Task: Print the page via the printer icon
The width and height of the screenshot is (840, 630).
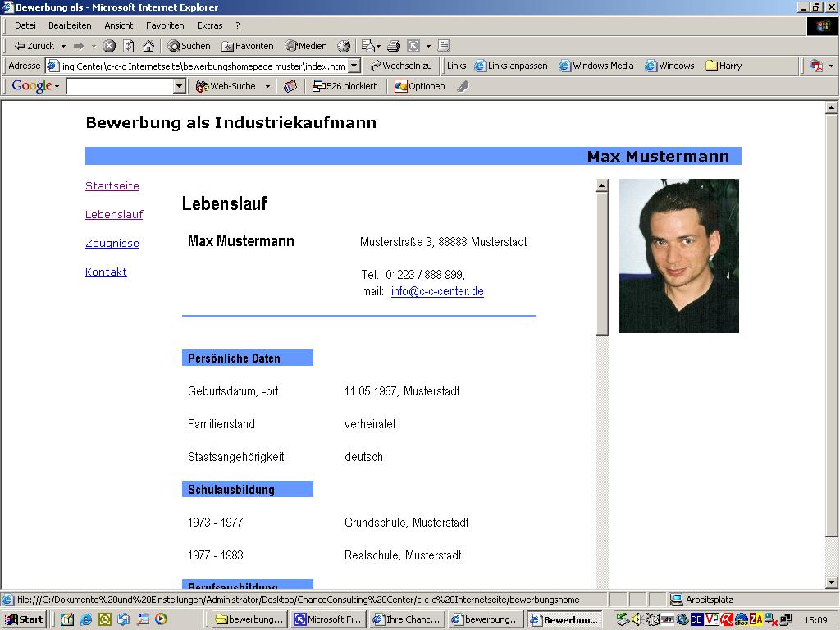Action: (x=395, y=46)
